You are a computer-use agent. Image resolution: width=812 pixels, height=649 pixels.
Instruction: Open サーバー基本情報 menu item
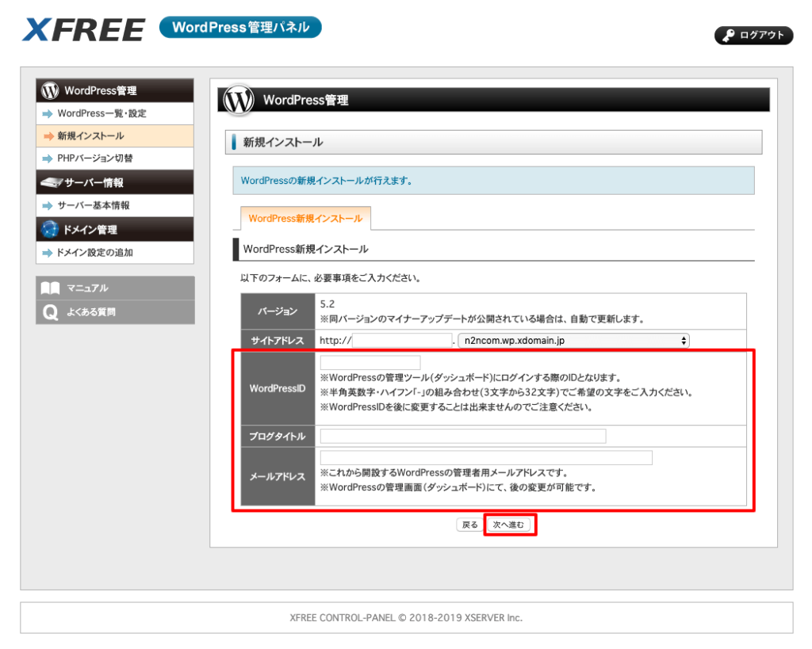click(115, 205)
